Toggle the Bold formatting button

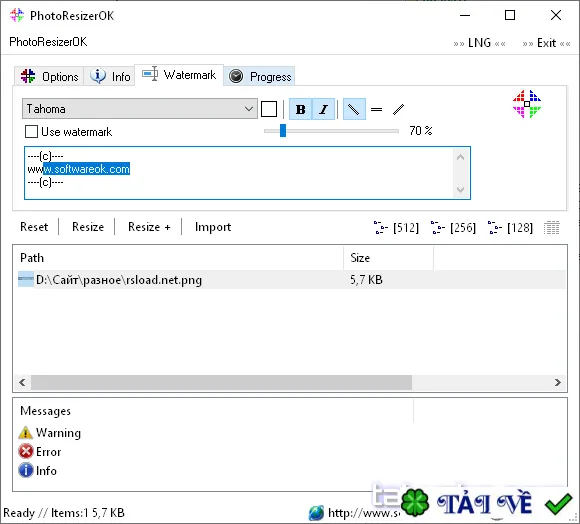301,109
